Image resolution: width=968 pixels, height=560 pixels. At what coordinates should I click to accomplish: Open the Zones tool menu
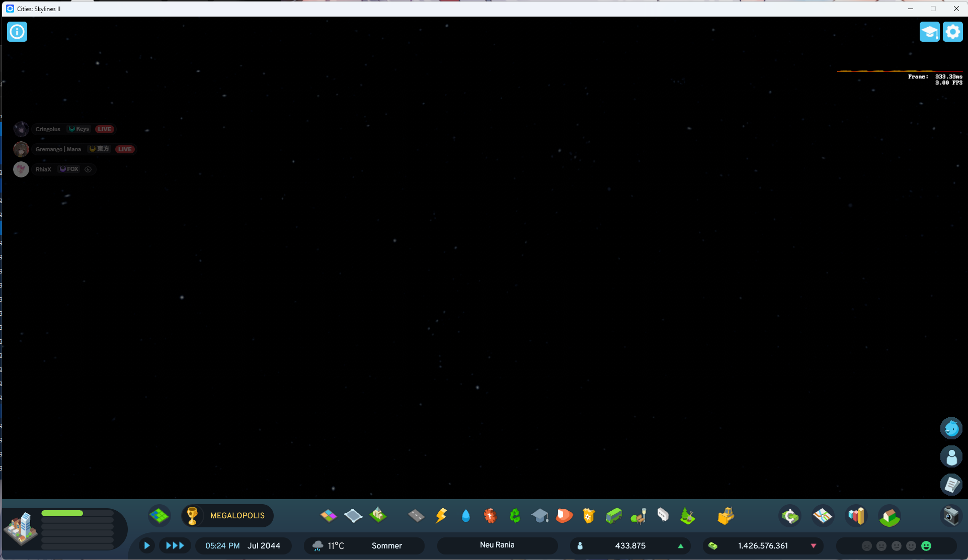coord(329,516)
